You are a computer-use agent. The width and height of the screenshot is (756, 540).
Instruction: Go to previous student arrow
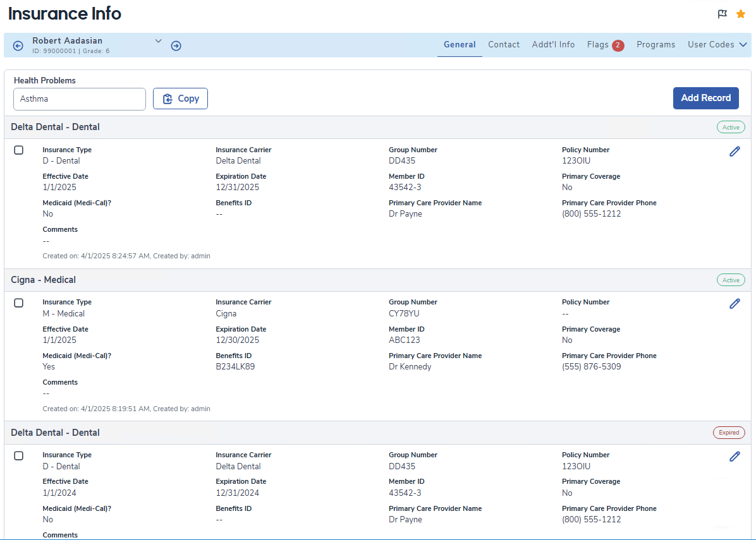coord(18,45)
